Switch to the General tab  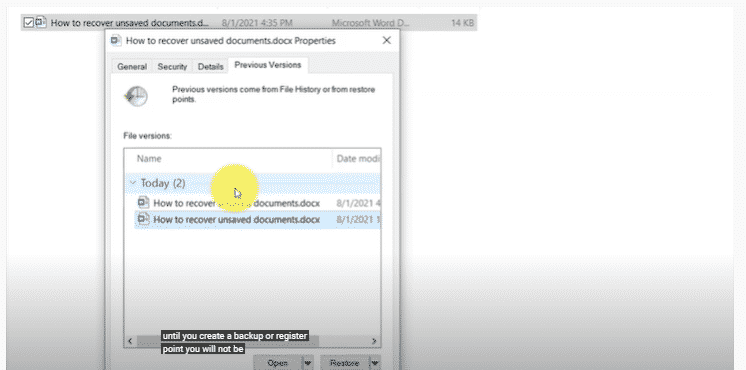pos(132,67)
